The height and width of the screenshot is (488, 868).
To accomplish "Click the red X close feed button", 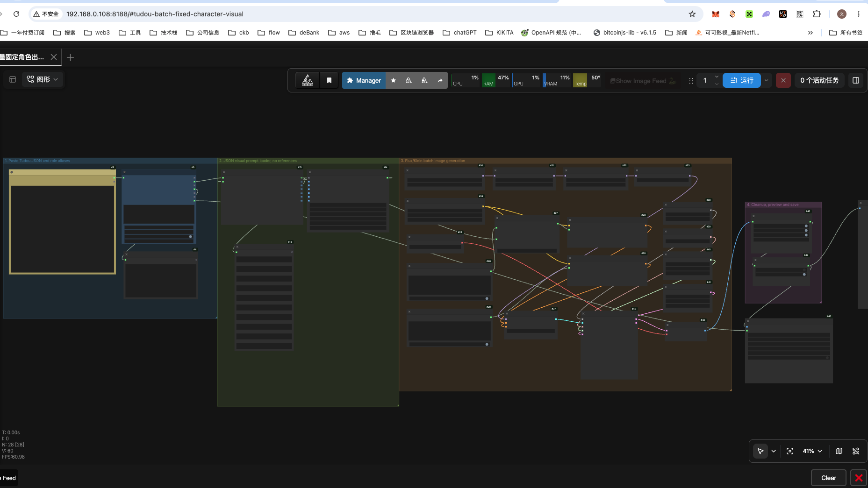I will tap(859, 478).
